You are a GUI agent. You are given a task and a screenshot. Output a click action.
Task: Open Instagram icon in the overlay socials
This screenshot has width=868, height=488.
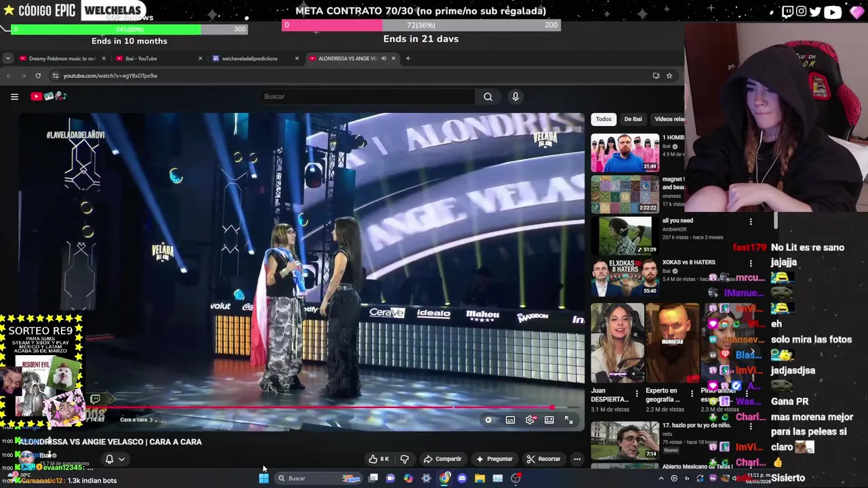coord(802,12)
